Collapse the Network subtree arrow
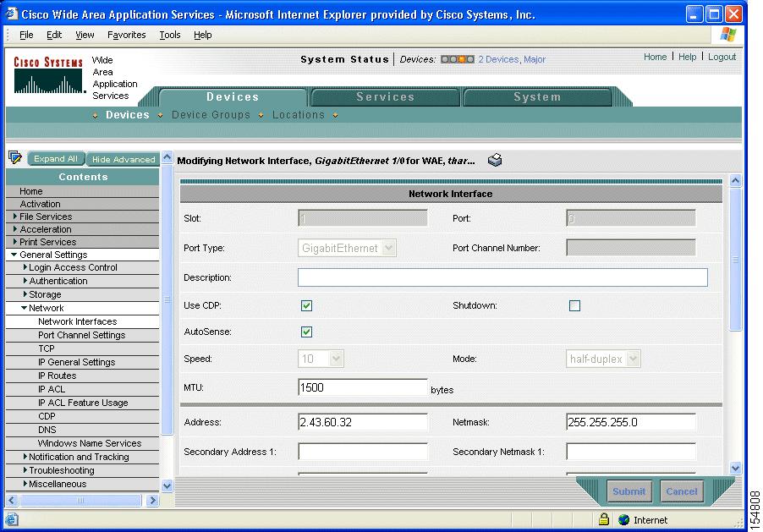 [24, 308]
